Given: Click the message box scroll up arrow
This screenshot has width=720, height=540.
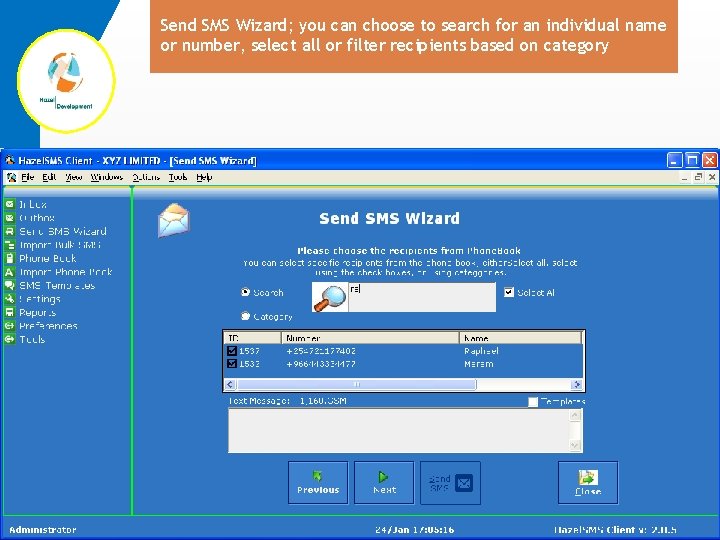Looking at the screenshot, I should [x=575, y=416].
